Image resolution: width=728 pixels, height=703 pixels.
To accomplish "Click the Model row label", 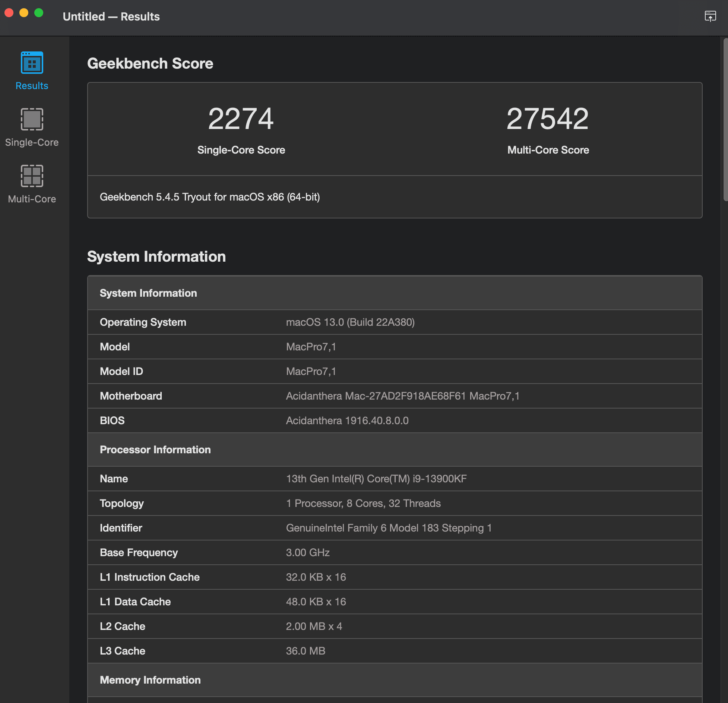I will 115,347.
